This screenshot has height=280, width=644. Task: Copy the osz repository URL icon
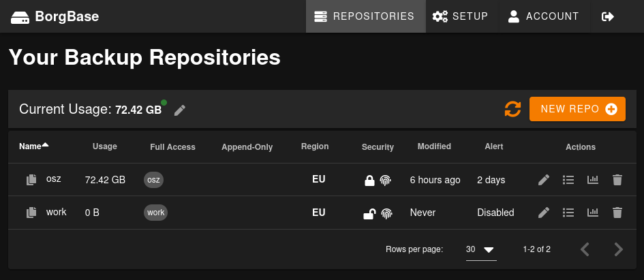(x=31, y=180)
